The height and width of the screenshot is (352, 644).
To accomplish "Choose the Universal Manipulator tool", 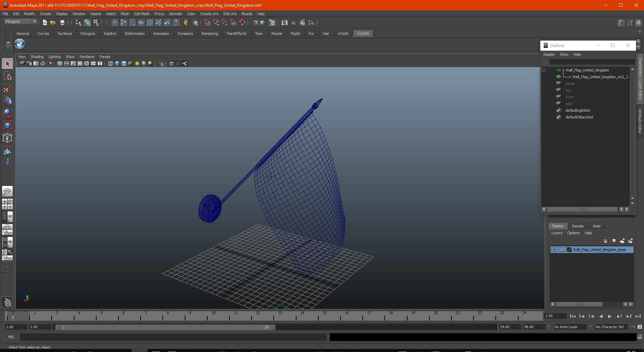I will click(x=7, y=138).
